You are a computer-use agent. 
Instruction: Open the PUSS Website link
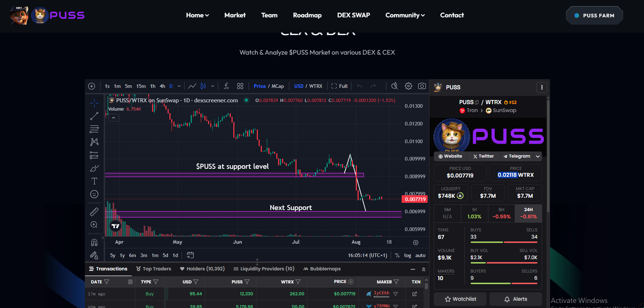(x=450, y=156)
